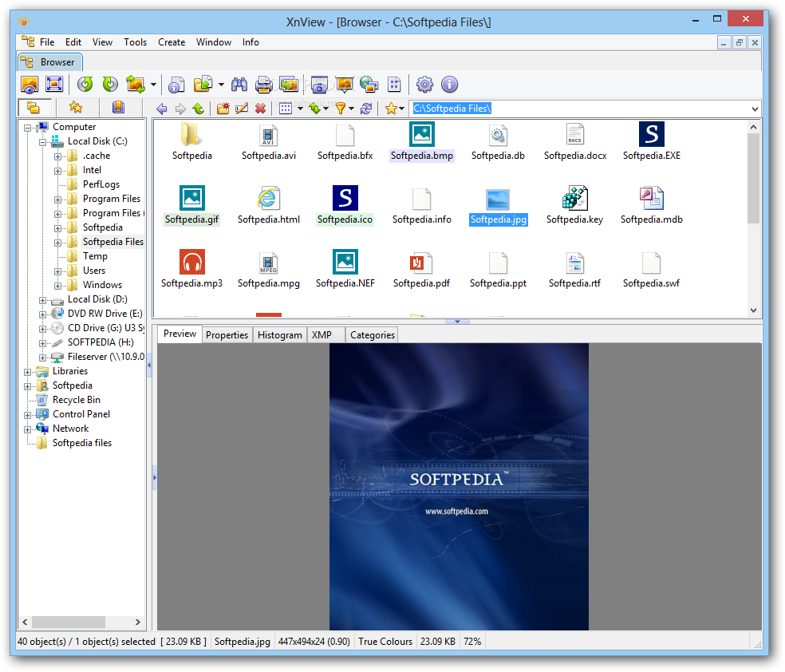This screenshot has width=785, height=672.
Task: Open the filter funnel dropdown arrow
Action: tap(352, 109)
